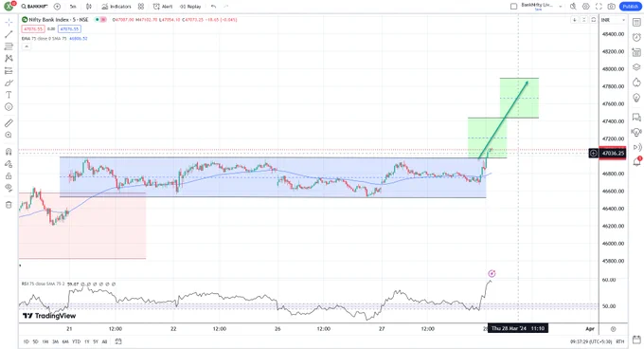The width and height of the screenshot is (644, 349).
Task: Select the YTD date range tab
Action: tap(76, 341)
